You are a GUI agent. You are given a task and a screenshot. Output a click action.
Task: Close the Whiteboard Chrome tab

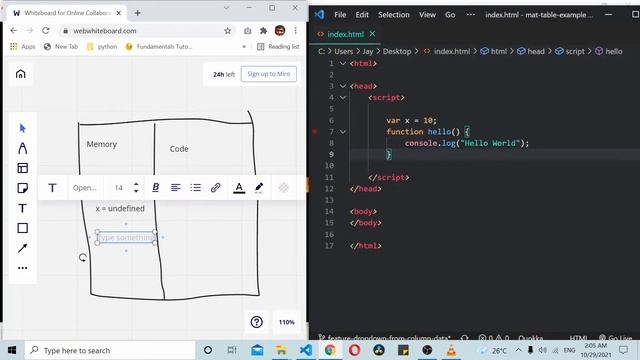click(119, 13)
